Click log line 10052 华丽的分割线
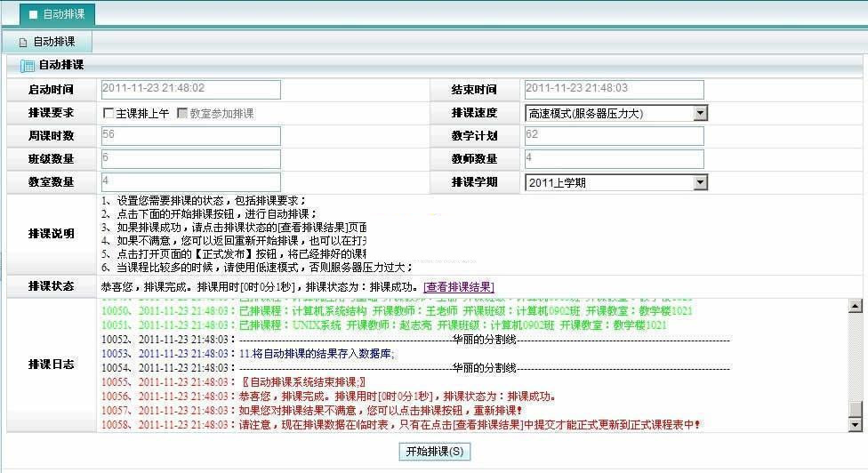This screenshot has width=868, height=473. tap(415, 339)
